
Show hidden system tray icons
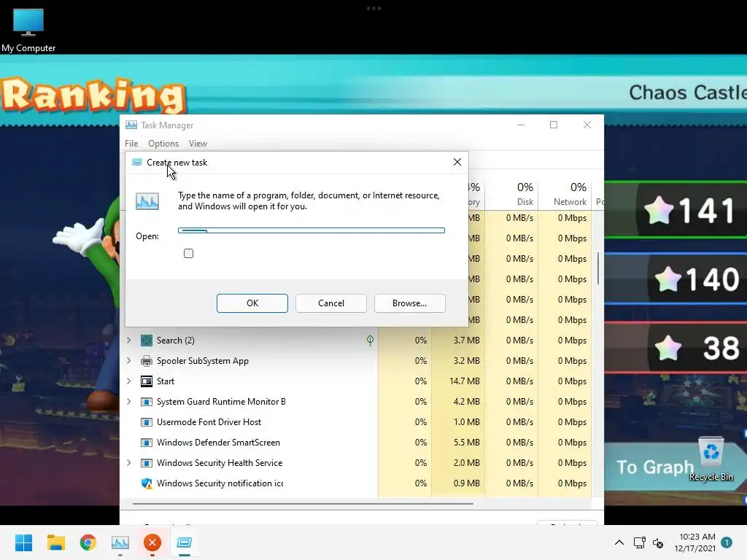[619, 542]
